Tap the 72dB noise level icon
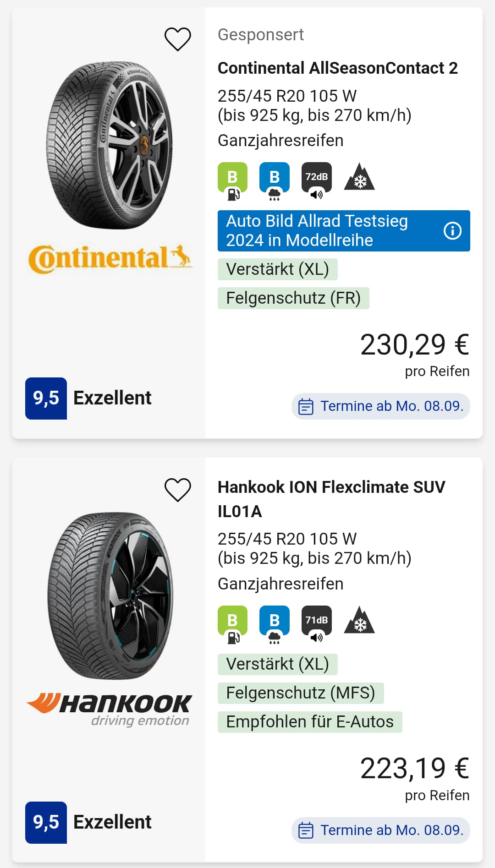The height and width of the screenshot is (868, 495). 316,181
